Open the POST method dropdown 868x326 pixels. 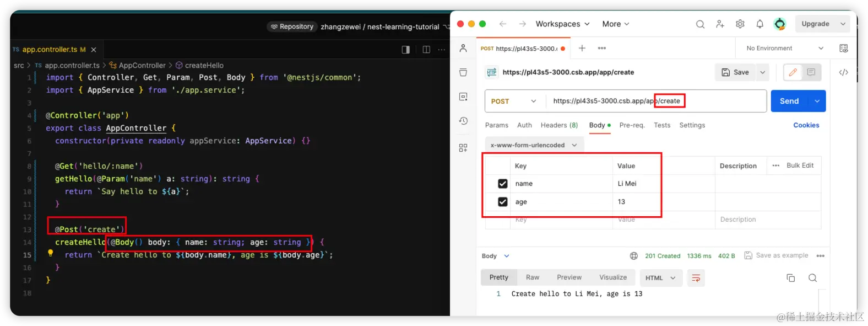point(514,101)
